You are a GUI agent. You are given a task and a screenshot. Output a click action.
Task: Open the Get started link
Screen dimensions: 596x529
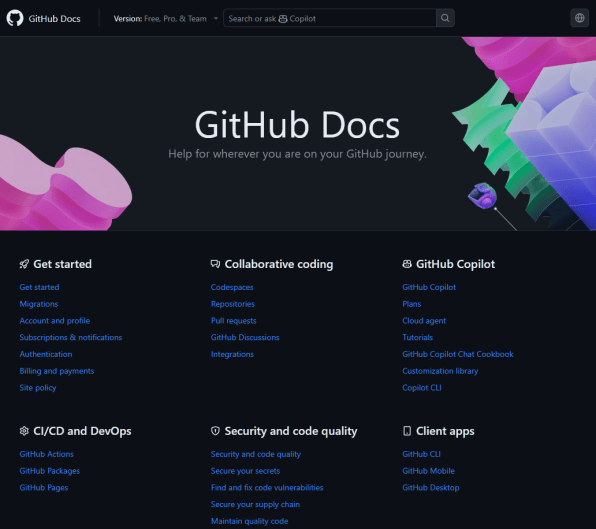coord(40,287)
